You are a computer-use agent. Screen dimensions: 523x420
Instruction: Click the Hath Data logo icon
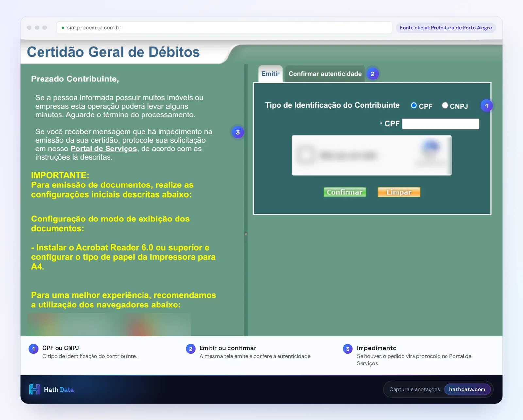pos(35,389)
